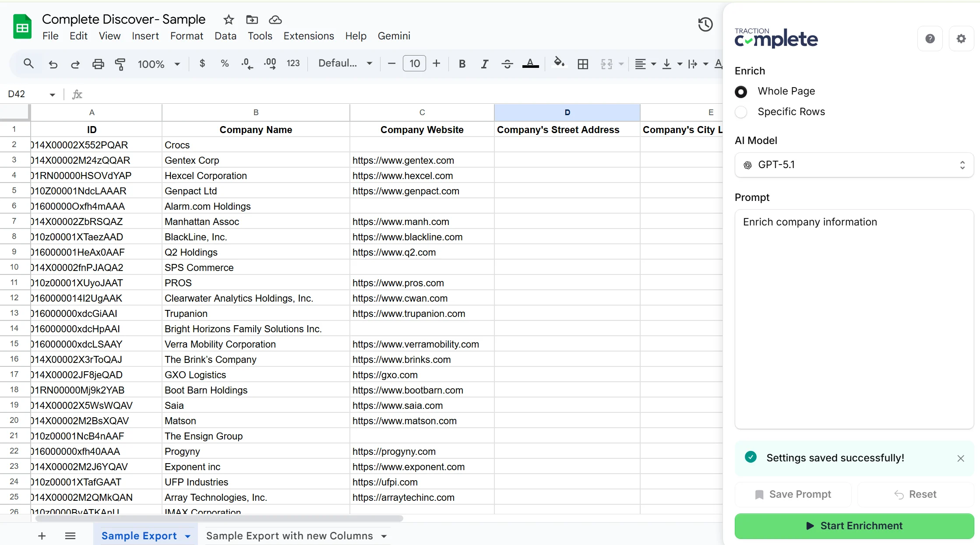Image resolution: width=980 pixels, height=545 pixels.
Task: Open version history clock icon
Action: pos(705,25)
